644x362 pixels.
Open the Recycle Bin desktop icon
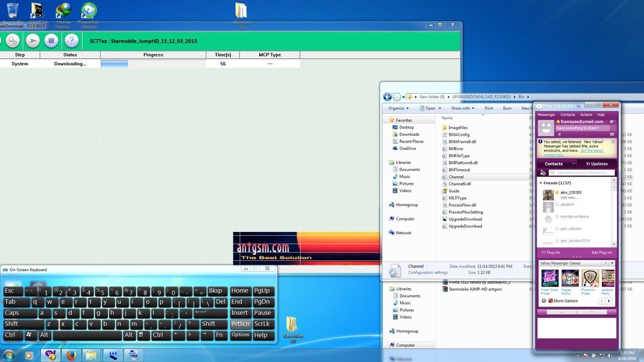[12, 11]
